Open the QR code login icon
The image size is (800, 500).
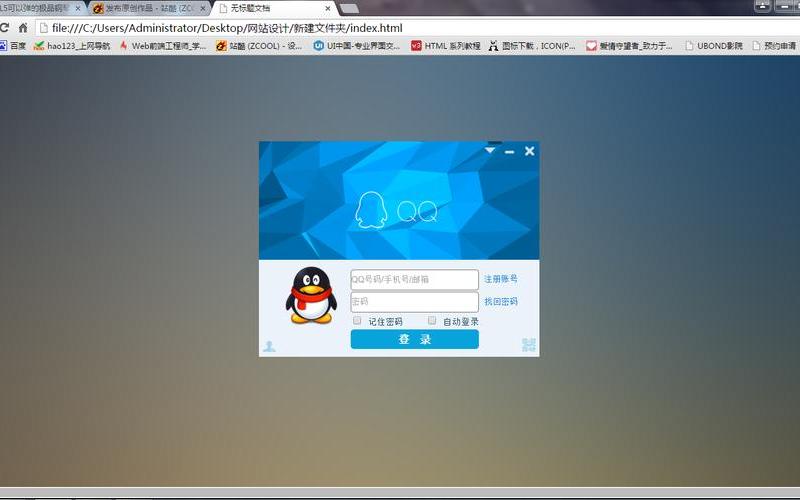pos(529,345)
